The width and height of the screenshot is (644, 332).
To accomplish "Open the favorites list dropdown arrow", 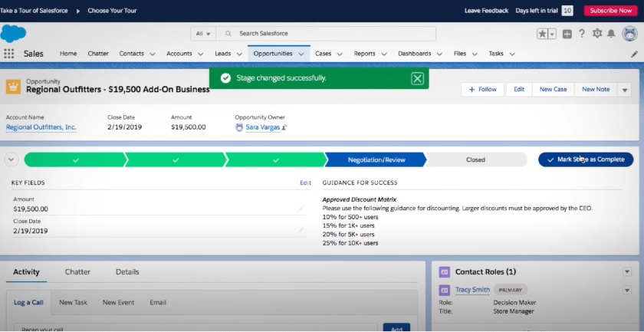I will pyautogui.click(x=552, y=34).
